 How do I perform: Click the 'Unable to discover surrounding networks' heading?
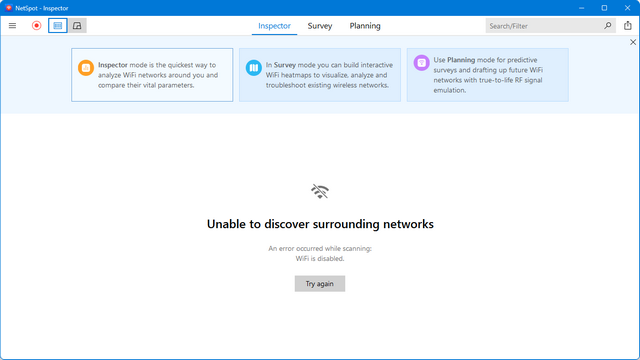pos(320,224)
